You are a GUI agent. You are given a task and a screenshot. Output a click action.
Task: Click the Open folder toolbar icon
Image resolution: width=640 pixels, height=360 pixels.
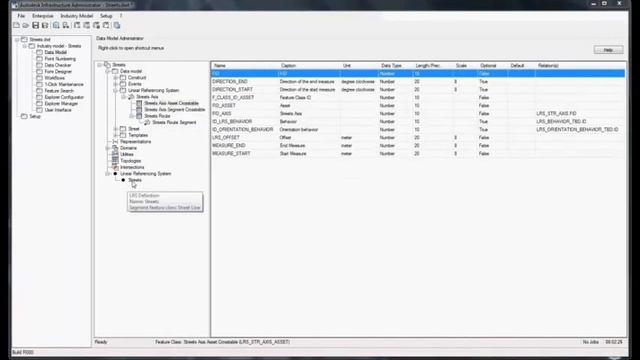[26, 25]
